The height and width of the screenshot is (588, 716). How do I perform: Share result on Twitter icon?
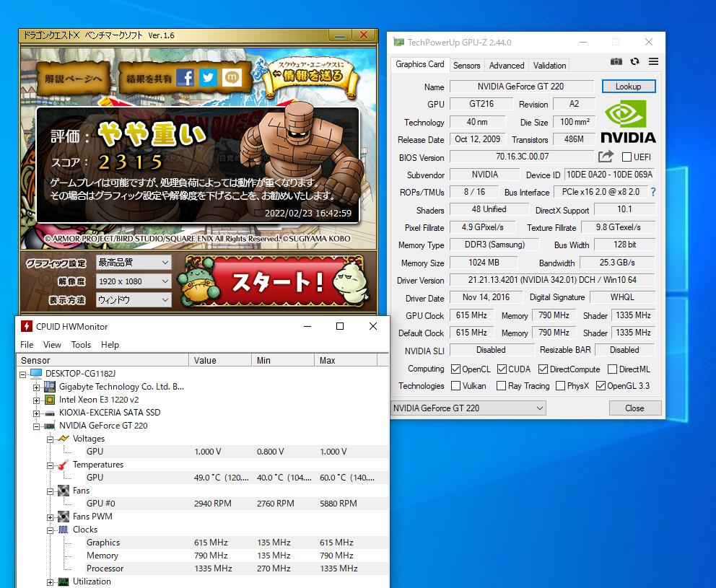208,78
